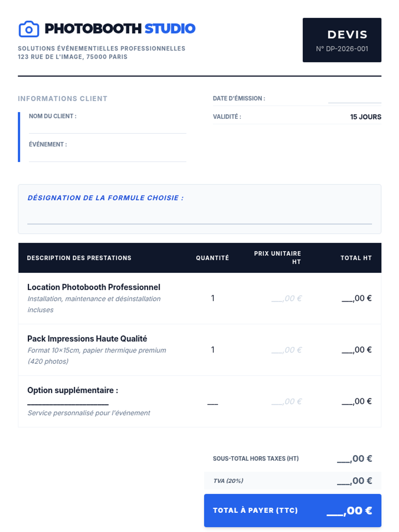Click the Option supplémentaire name blank
399x532 pixels.
click(68, 402)
